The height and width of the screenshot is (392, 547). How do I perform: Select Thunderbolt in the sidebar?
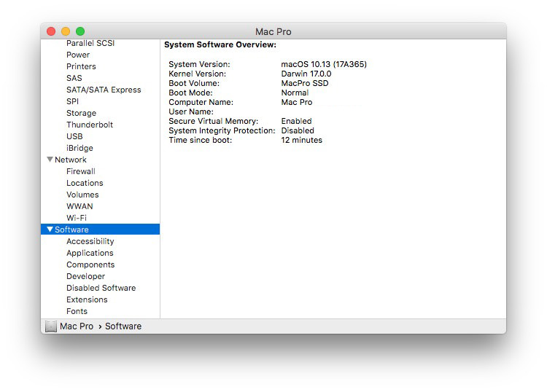(90, 125)
